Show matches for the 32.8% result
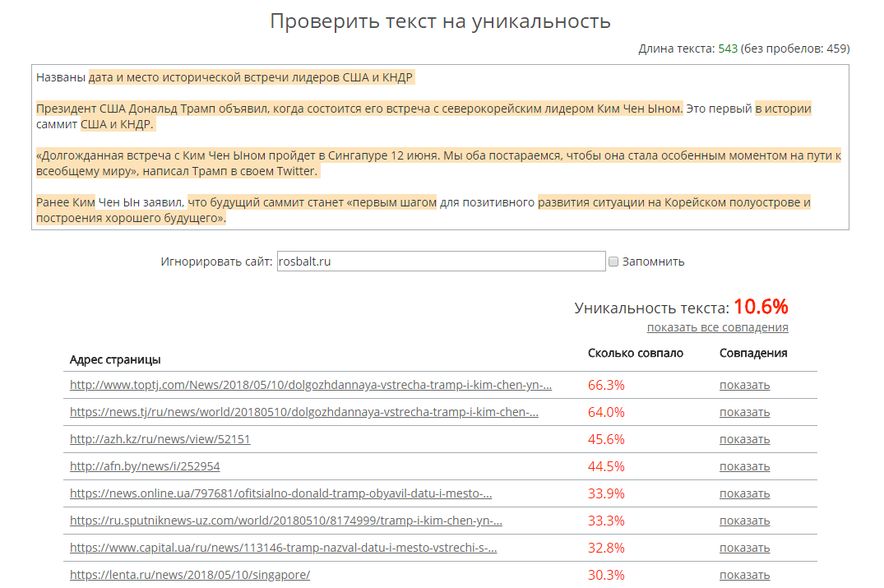Viewport: 884px width, 588px height. [744, 548]
